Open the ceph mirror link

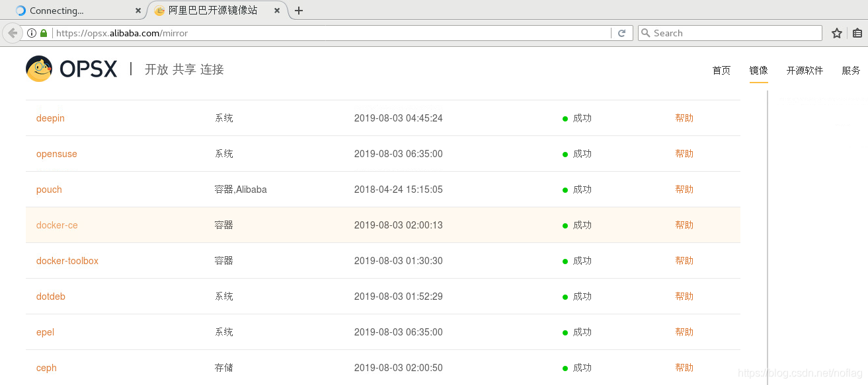[46, 368]
